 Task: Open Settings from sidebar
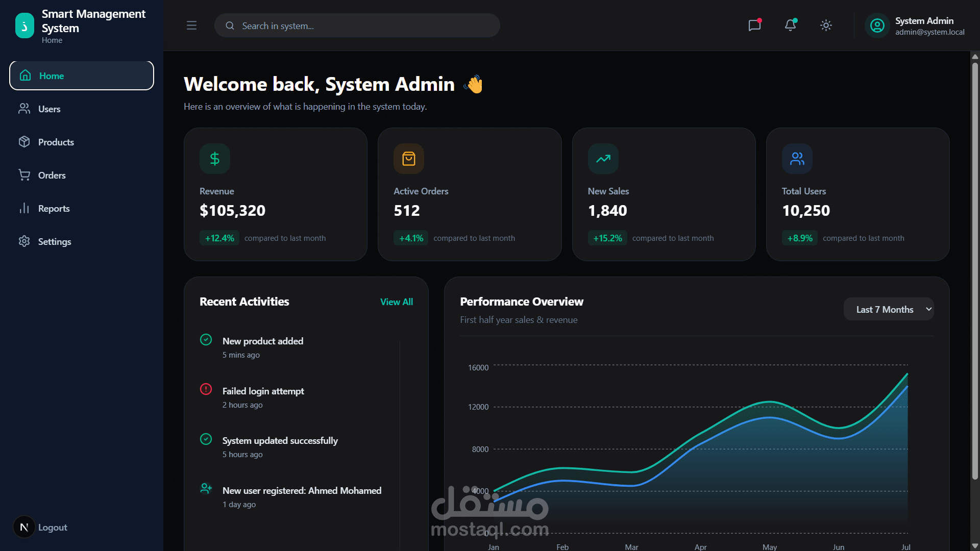54,242
